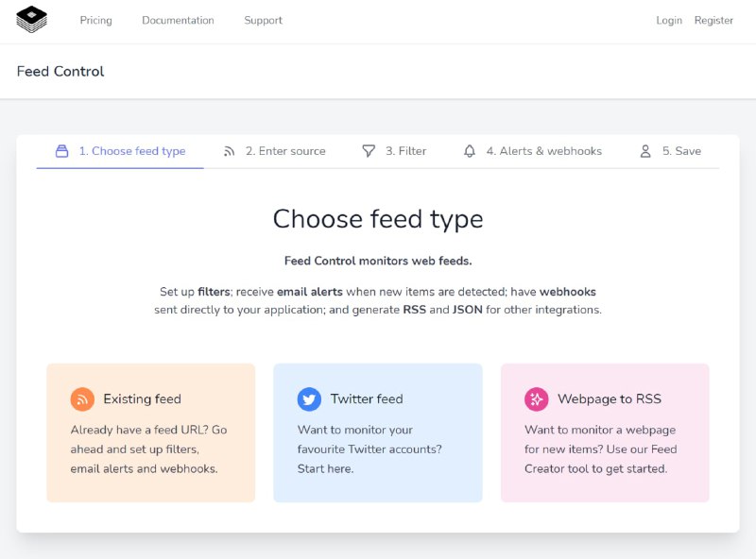Click the Feed Control logo icon
756x559 pixels.
[31, 19]
